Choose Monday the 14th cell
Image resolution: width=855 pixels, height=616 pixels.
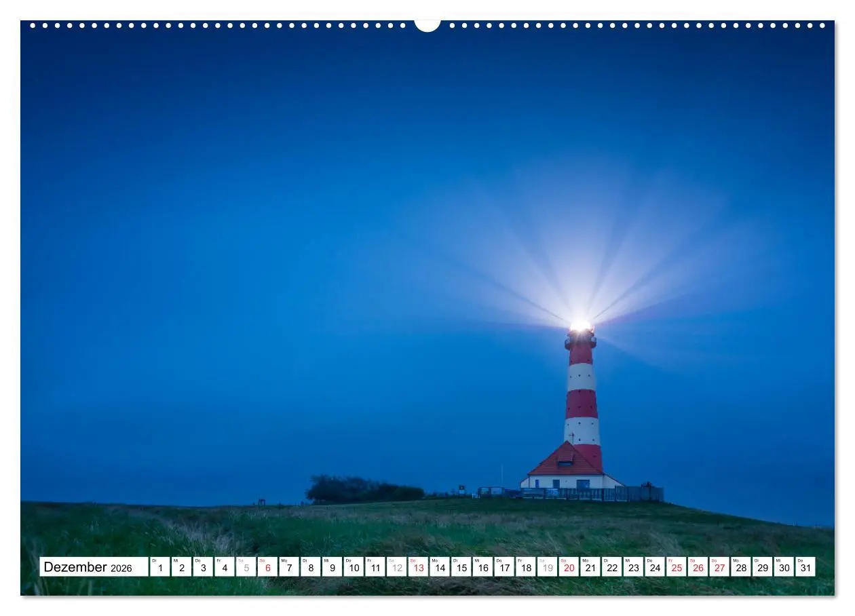click(x=440, y=567)
